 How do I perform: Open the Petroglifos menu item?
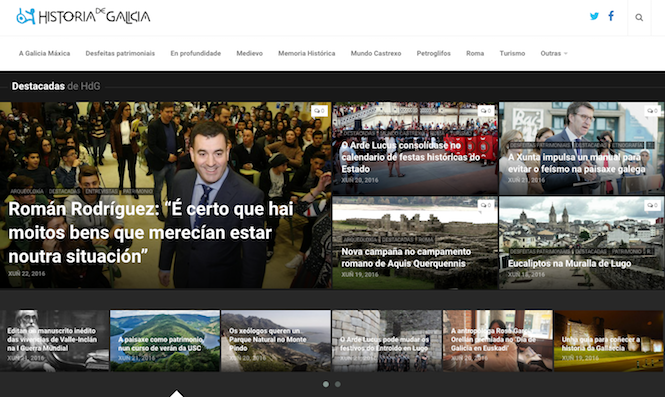pyautogui.click(x=433, y=53)
